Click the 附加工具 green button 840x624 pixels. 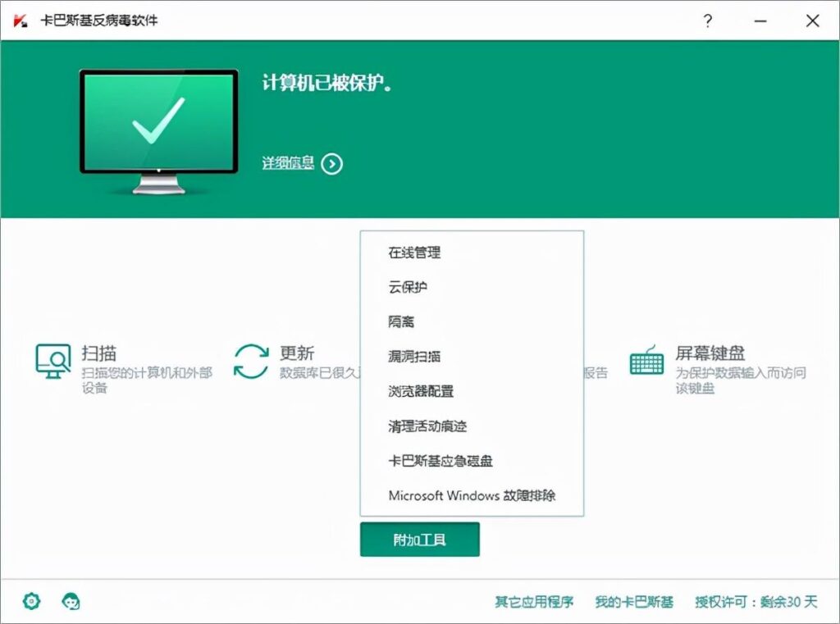point(419,540)
